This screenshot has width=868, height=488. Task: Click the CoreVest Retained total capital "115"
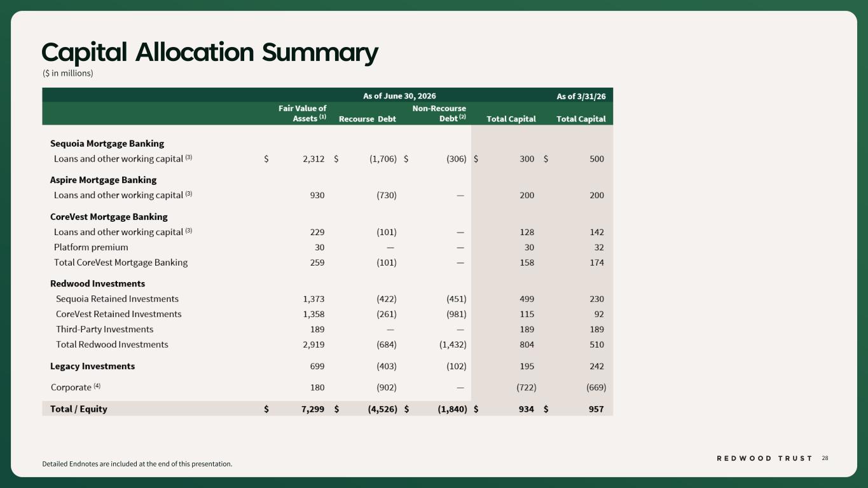(x=527, y=314)
